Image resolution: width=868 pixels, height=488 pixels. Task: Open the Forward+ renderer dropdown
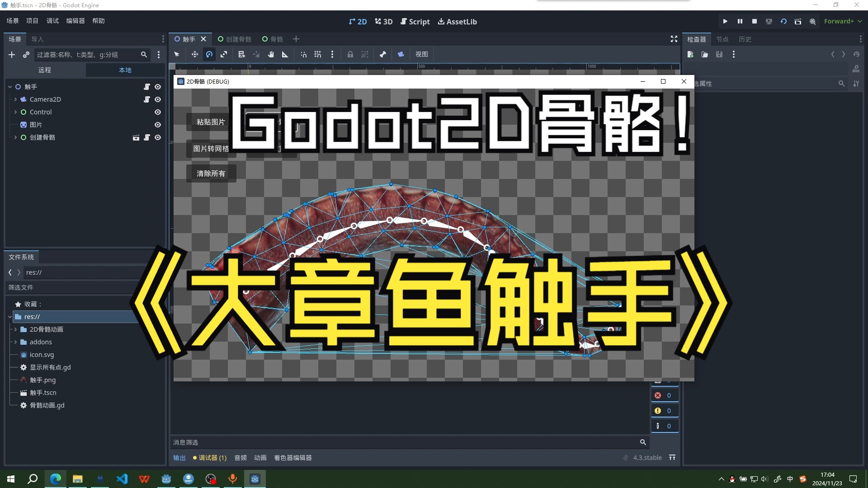click(x=843, y=21)
